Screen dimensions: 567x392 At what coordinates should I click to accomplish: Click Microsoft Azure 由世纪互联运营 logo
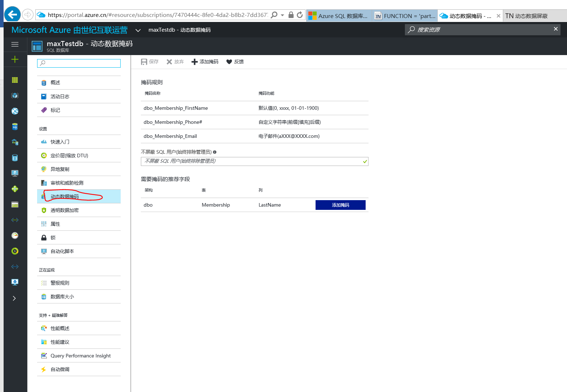(70, 30)
